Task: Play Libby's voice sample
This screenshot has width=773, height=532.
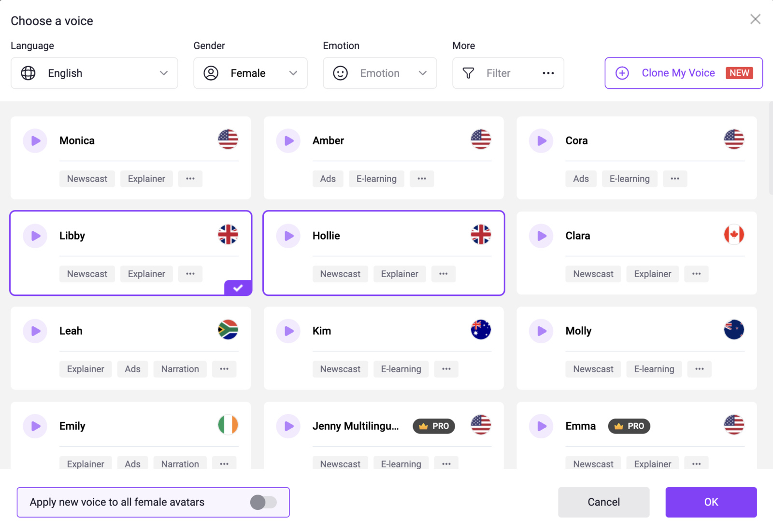Action: click(35, 236)
